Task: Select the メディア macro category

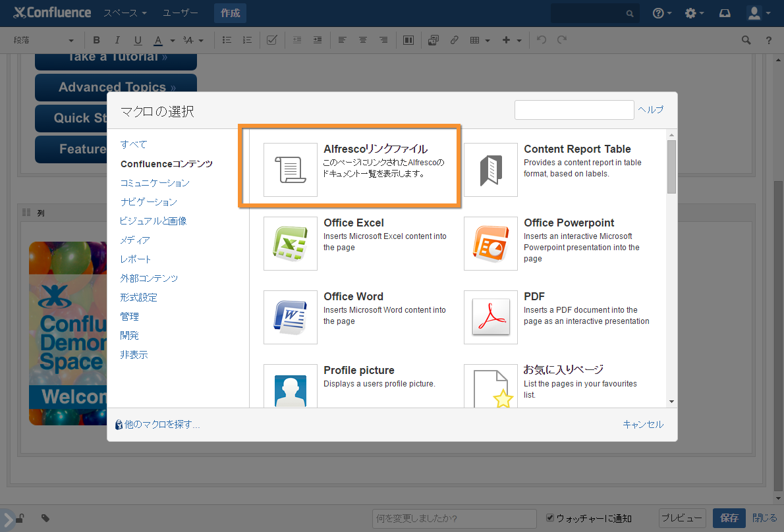Action: click(x=135, y=240)
